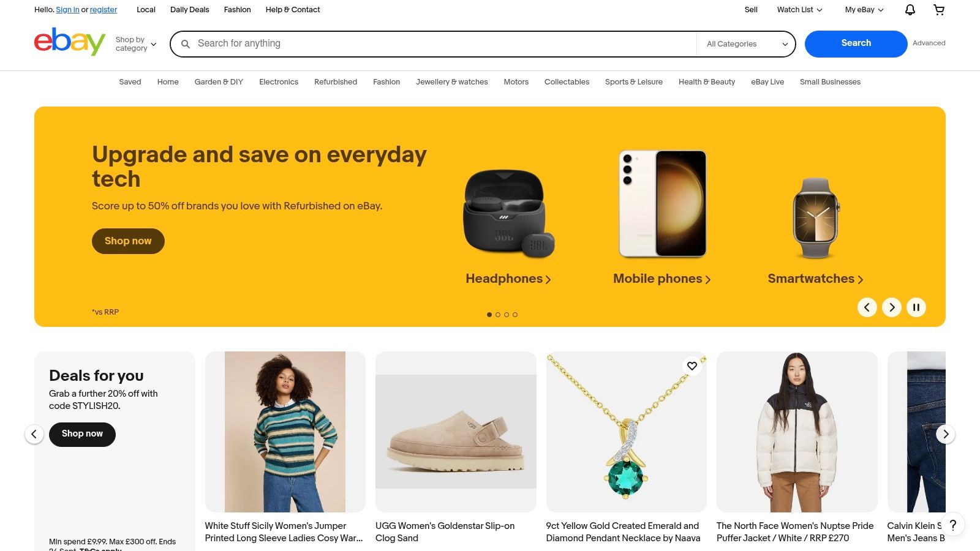Add emerald necklace to watchlist with heart

[x=692, y=366]
